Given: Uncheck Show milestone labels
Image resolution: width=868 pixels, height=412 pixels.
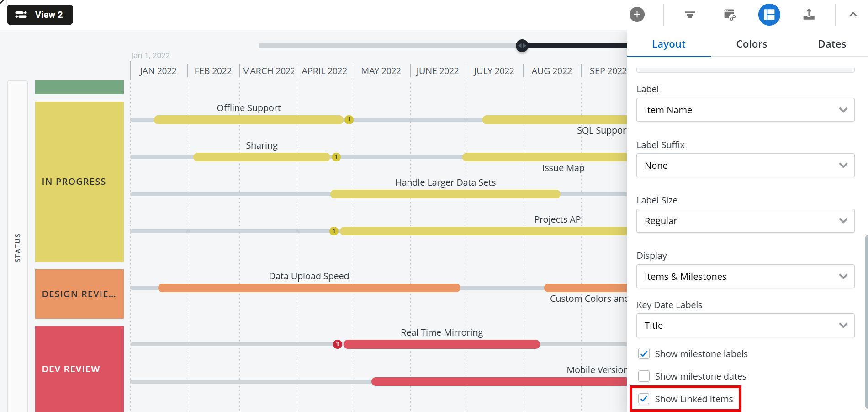Looking at the screenshot, I should [644, 354].
